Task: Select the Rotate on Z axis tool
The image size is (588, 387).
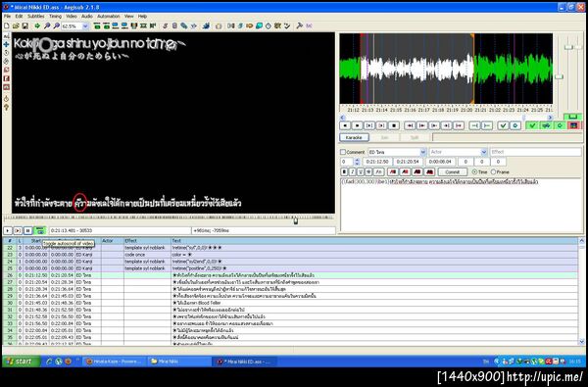Action: click(x=7, y=53)
